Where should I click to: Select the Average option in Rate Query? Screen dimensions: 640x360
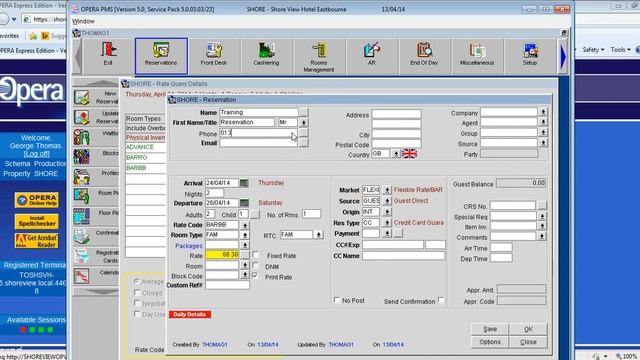(x=137, y=281)
